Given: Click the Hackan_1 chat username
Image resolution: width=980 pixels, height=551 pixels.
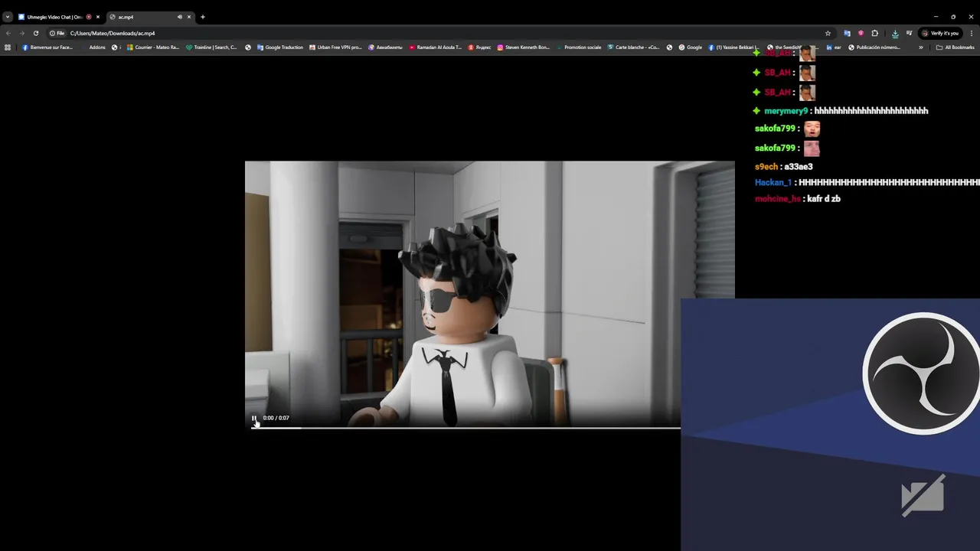Looking at the screenshot, I should 773,183.
